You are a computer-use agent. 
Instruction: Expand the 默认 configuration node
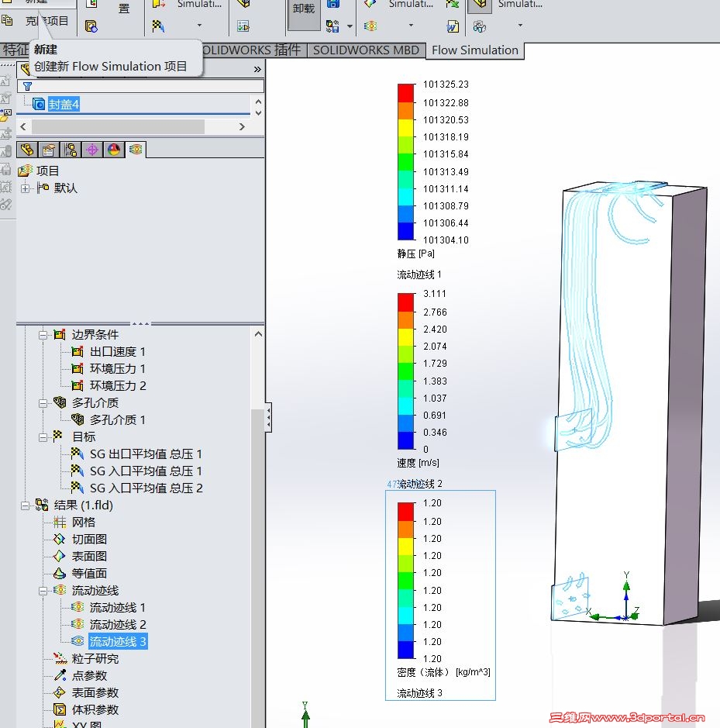pyautogui.click(x=26, y=188)
